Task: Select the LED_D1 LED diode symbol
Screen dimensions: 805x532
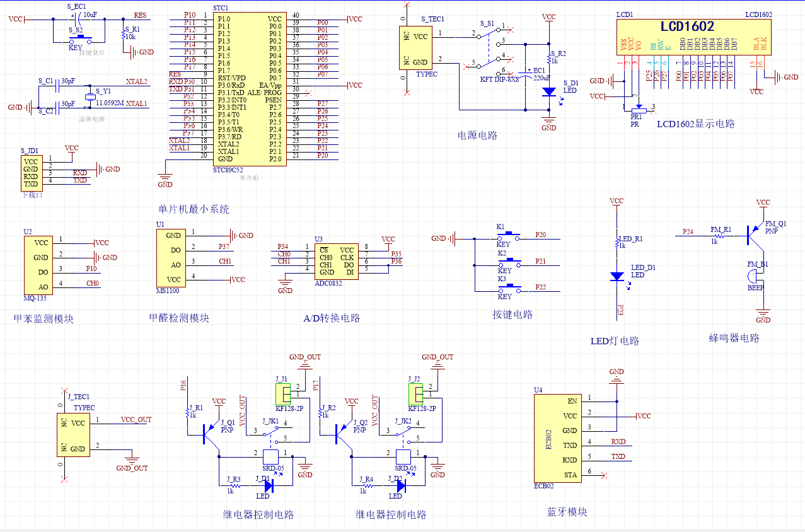Action: 617,276
